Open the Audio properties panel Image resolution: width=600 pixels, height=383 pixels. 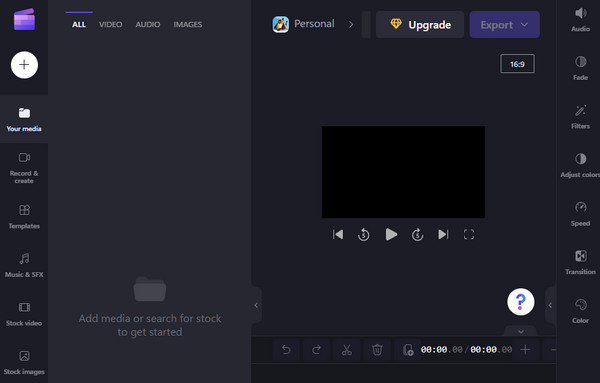[580, 19]
